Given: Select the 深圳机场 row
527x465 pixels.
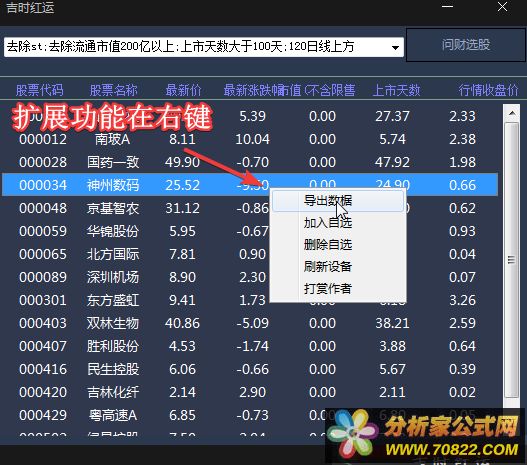Looking at the screenshot, I should click(250, 277).
